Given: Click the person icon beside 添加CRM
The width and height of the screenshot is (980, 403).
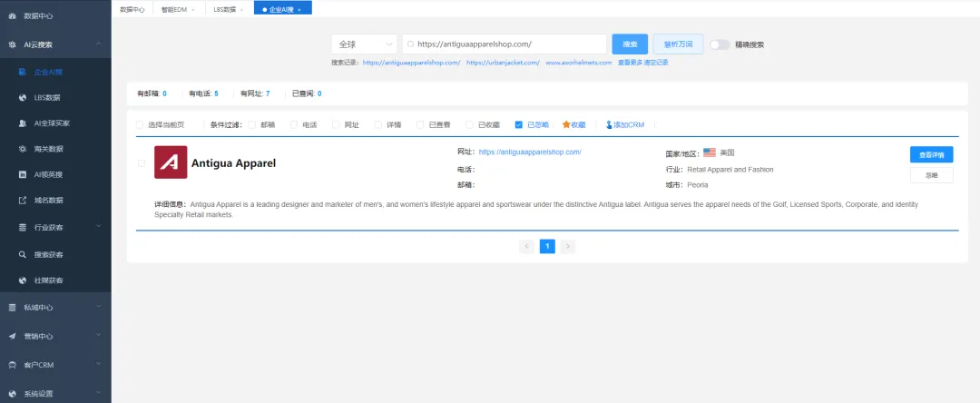Looking at the screenshot, I should pos(609,125).
